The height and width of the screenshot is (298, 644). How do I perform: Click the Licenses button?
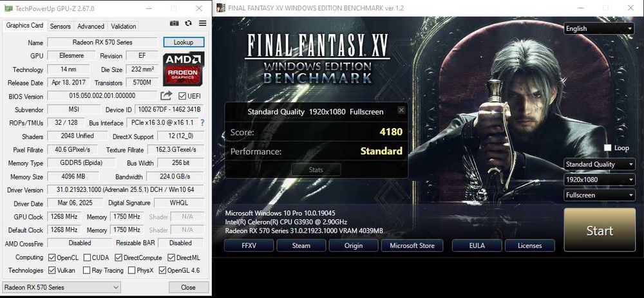(x=530, y=245)
